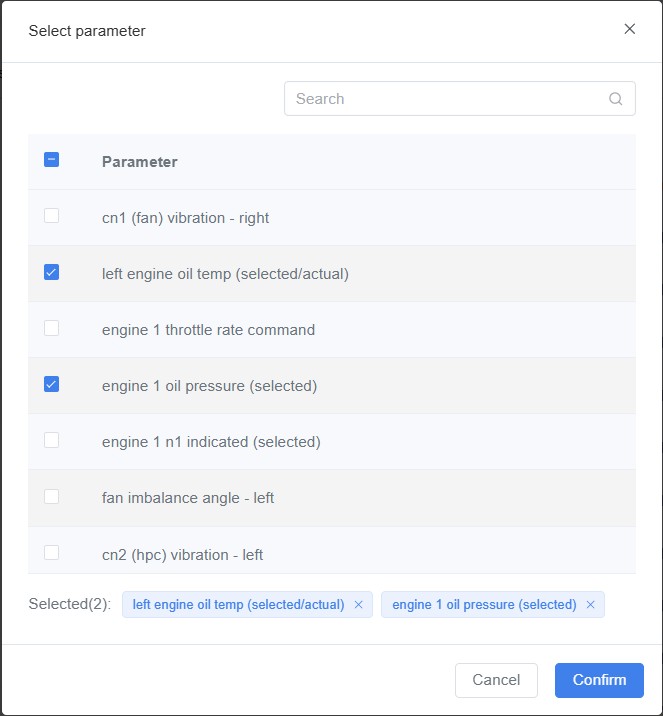Remove left engine oil temp tag
The image size is (663, 716).
coord(359,605)
